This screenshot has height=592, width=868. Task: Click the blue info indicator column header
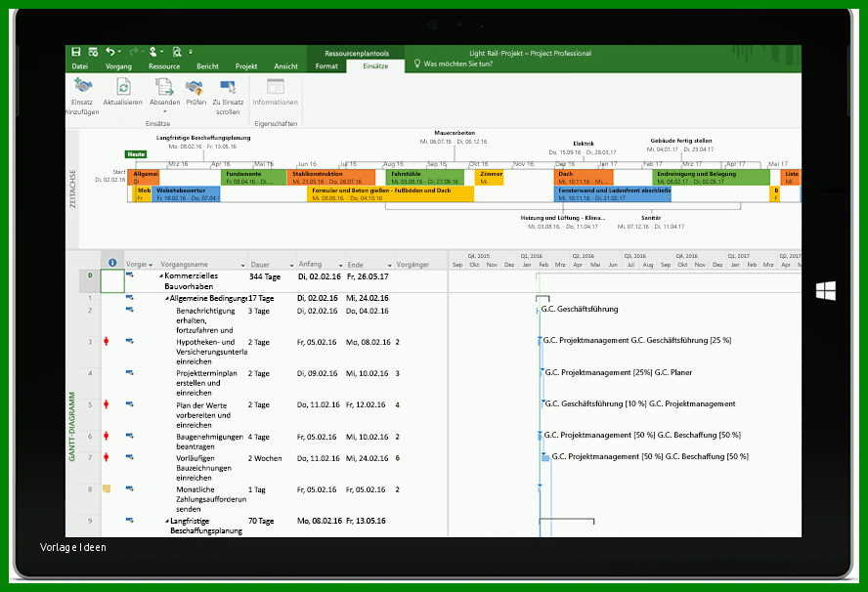coord(112,263)
